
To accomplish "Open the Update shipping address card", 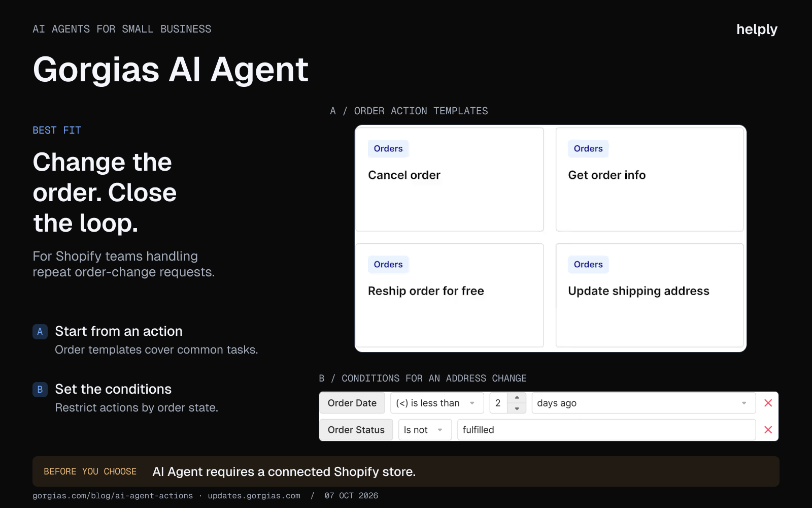I will pos(650,295).
